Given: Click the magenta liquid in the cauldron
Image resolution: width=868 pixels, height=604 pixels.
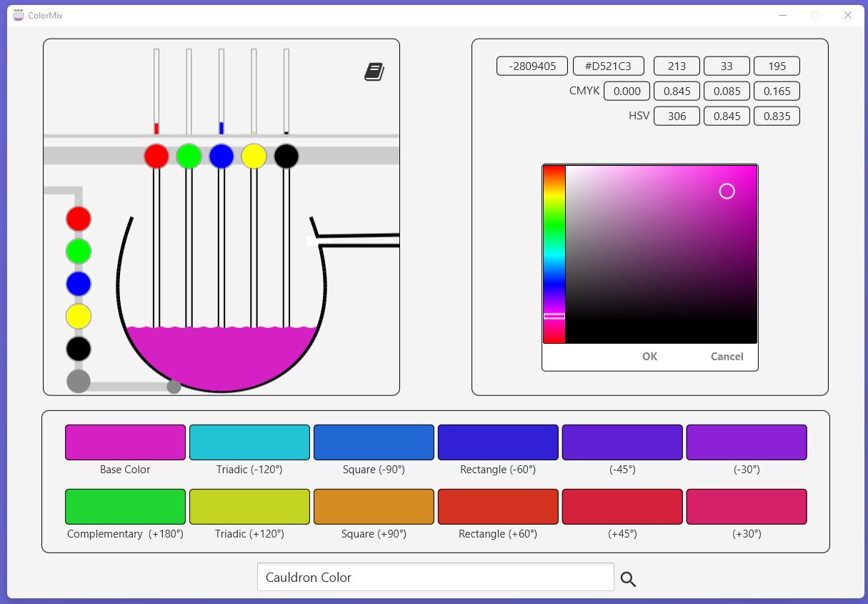Looking at the screenshot, I should click(x=221, y=357).
